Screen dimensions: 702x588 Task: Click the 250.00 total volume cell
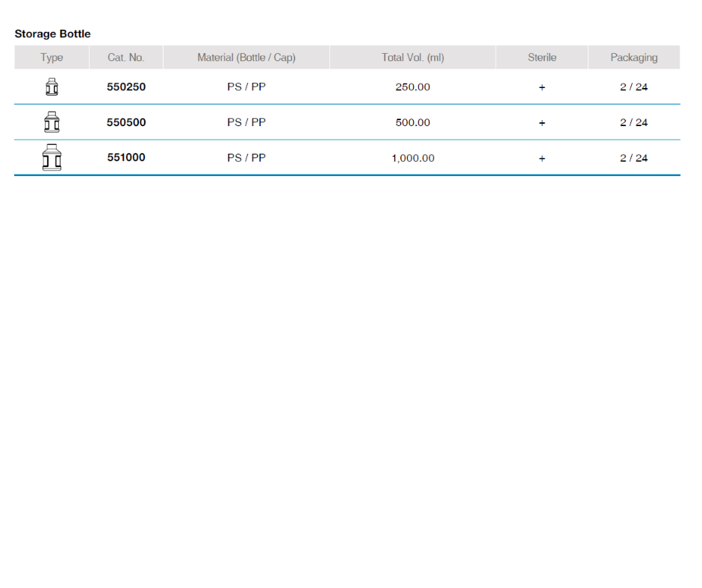point(413,87)
